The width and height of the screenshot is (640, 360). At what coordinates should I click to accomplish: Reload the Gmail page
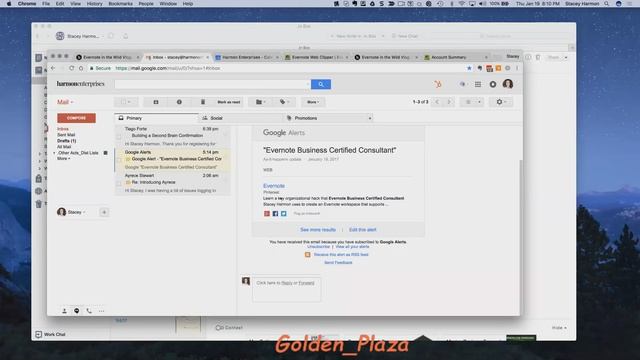(x=71, y=68)
